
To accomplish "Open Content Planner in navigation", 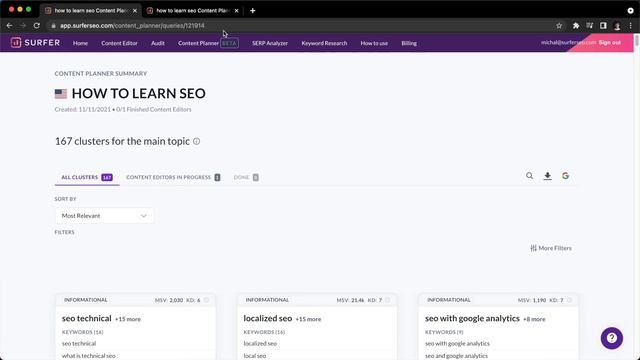I will pos(198,43).
